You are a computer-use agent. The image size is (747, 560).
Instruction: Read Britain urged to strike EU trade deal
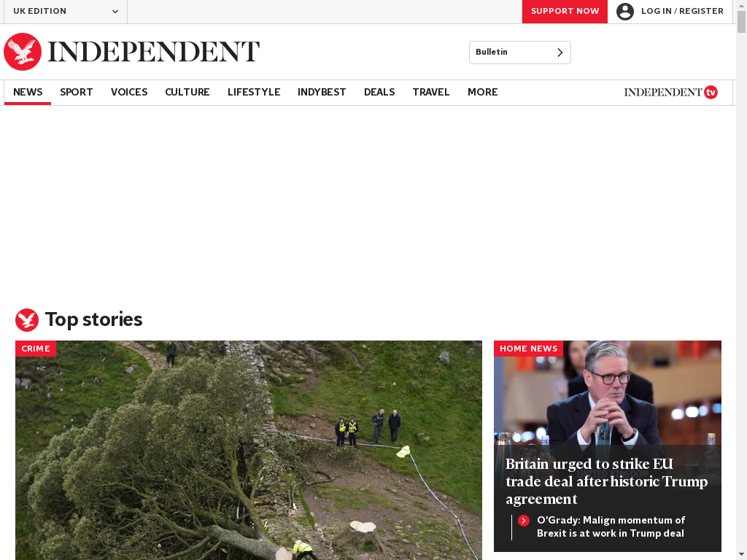(606, 481)
